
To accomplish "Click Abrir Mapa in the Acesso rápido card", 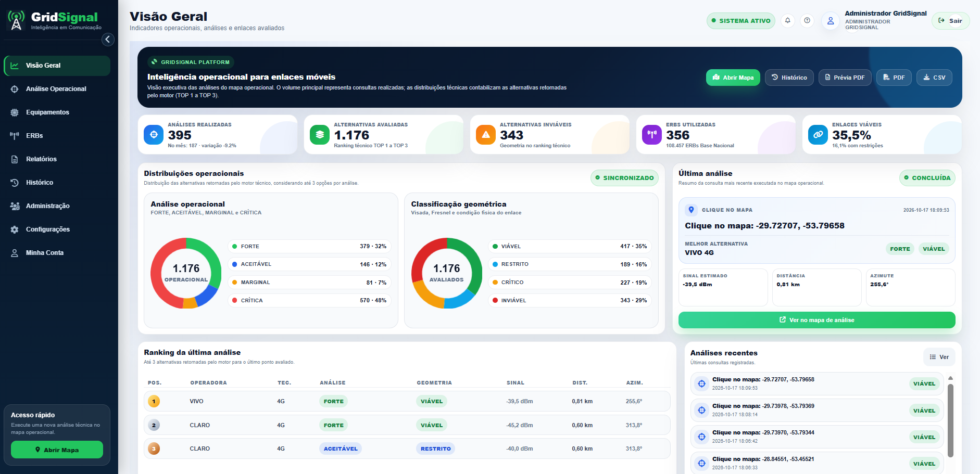I will click(x=57, y=450).
